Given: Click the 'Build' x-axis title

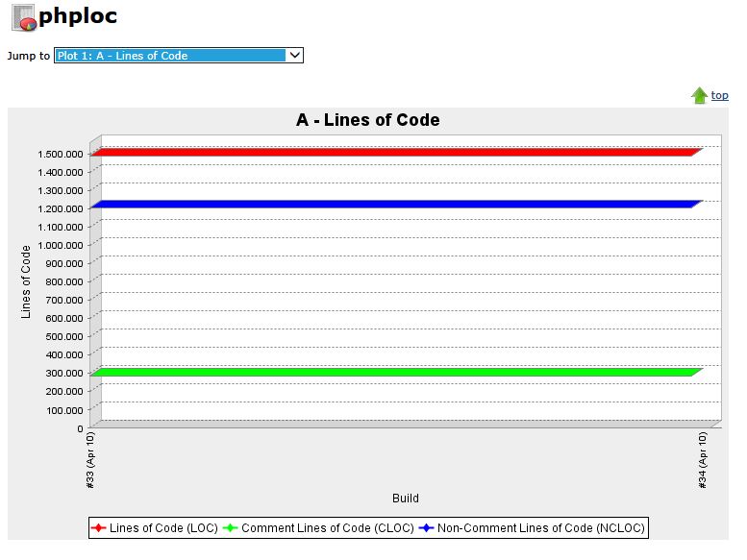Looking at the screenshot, I should point(406,499).
